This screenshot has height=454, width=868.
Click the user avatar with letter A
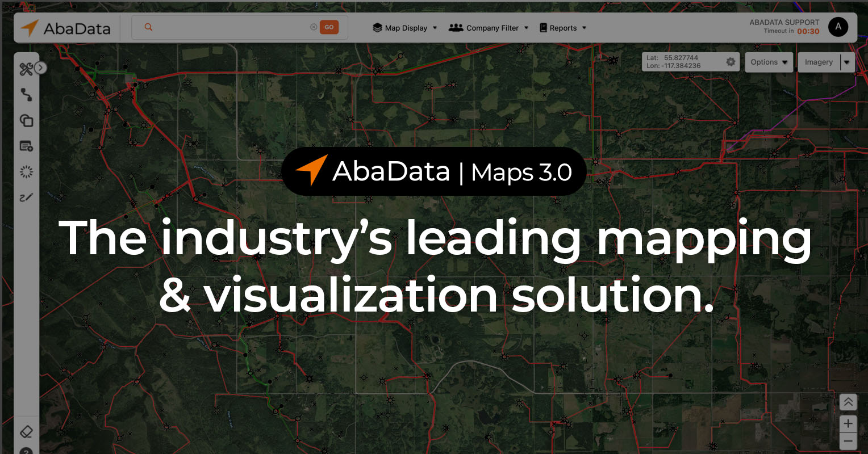[x=838, y=27]
